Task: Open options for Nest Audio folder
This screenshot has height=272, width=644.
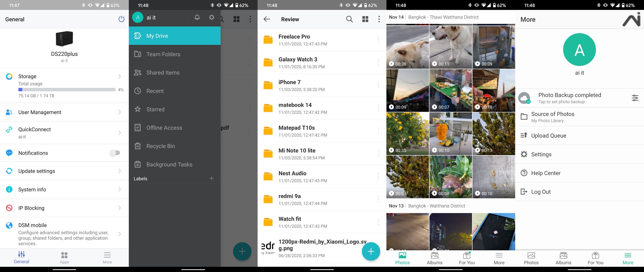Action: pos(378,176)
